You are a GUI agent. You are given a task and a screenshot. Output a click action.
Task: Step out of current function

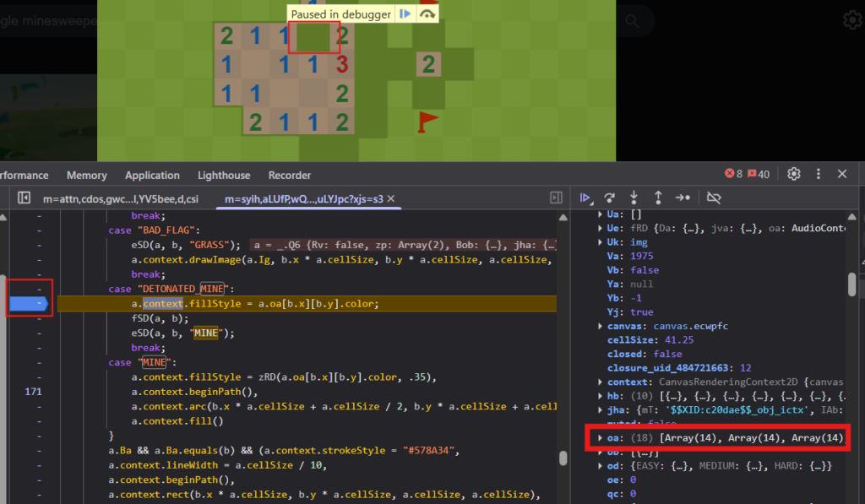[658, 199]
